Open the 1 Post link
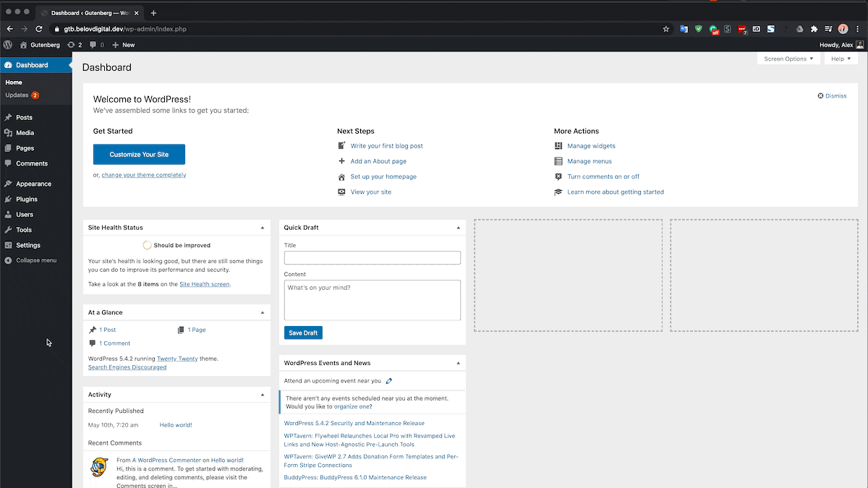Screen dimensions: 868x488 (107, 330)
